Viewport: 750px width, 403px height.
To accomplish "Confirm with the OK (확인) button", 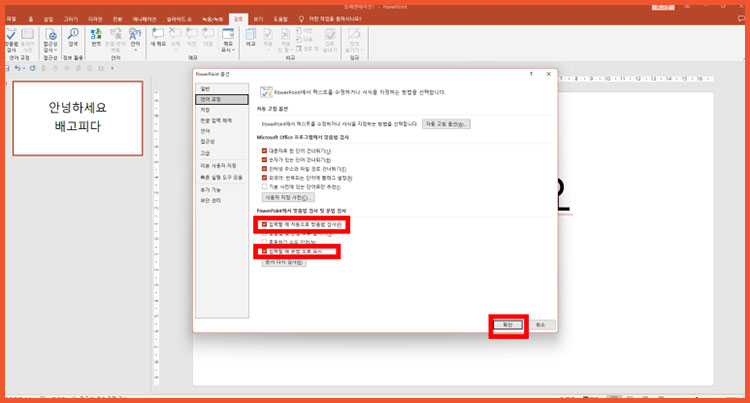I will pos(508,325).
